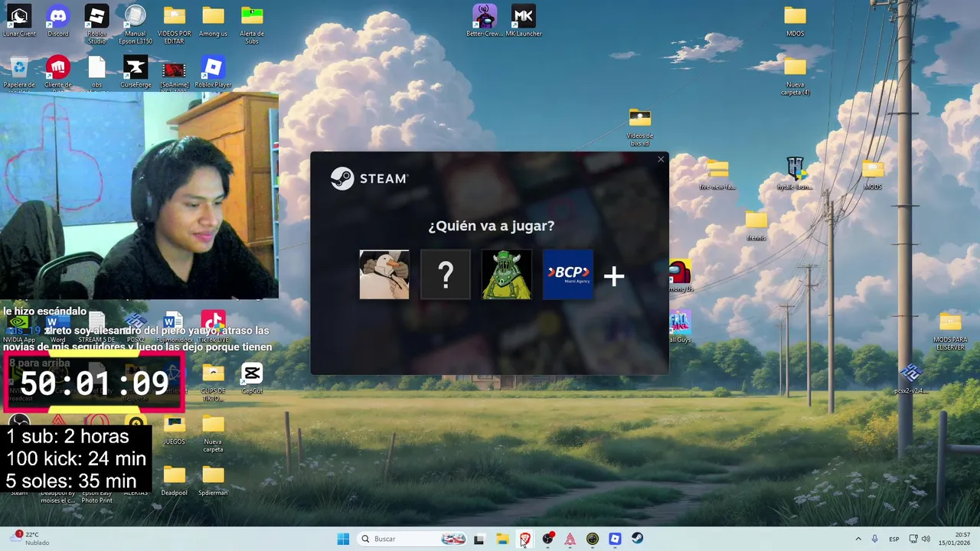Open Task View from taskbar
The height and width of the screenshot is (551, 980).
479,539
